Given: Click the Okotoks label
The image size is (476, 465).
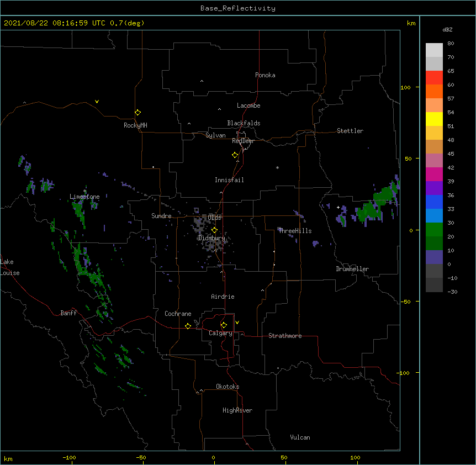Looking at the screenshot, I should pyautogui.click(x=228, y=387).
